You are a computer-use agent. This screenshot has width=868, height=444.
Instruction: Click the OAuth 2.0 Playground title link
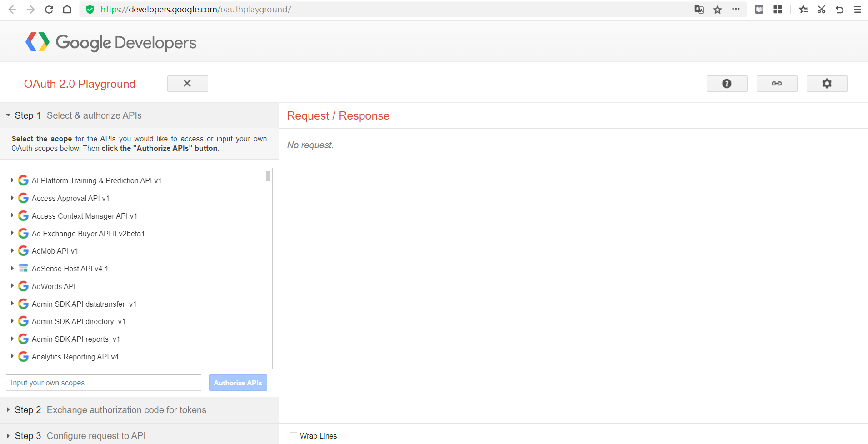coord(80,84)
